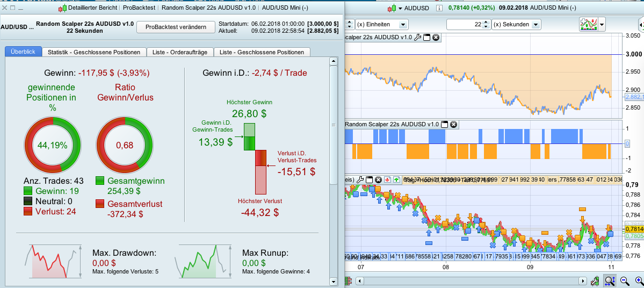The width and height of the screenshot is (644, 288).
Task: Click the Höchster Verlust -44,32 $ value
Action: 260,212
